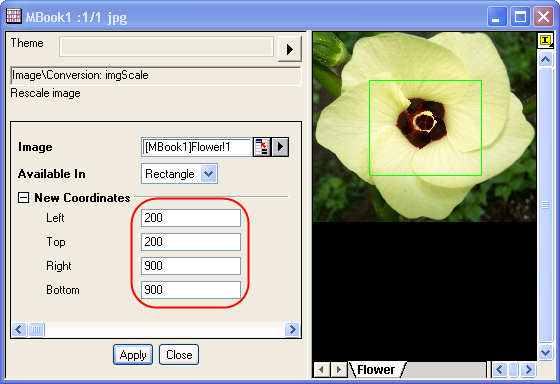Click the flower image preview
The width and height of the screenshot is (560, 384).
425,127
